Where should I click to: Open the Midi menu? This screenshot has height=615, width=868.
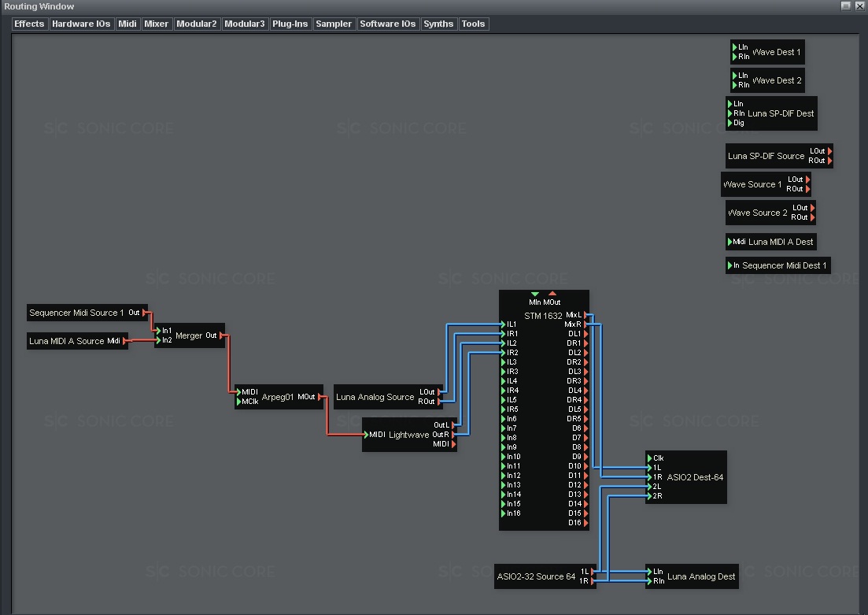[x=127, y=24]
